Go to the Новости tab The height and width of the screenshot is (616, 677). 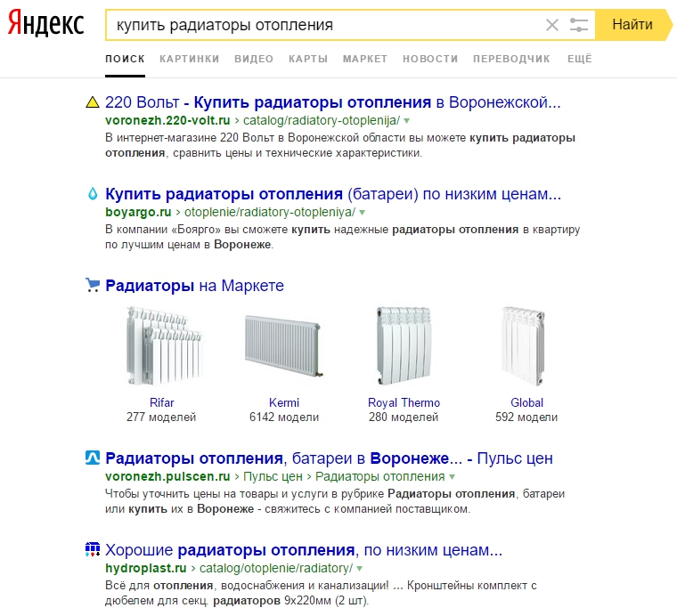(430, 59)
